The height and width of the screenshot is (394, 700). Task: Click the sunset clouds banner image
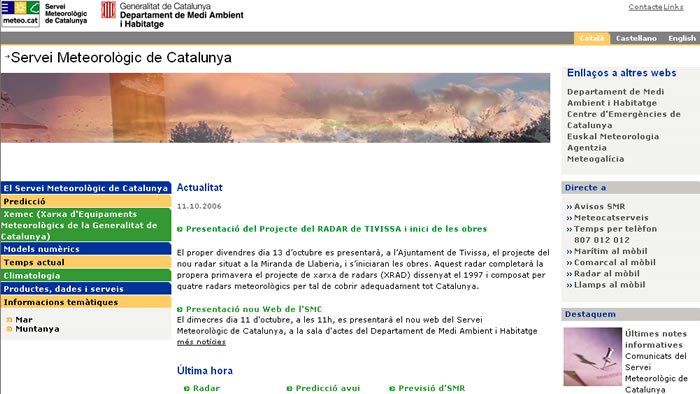[x=275, y=108]
